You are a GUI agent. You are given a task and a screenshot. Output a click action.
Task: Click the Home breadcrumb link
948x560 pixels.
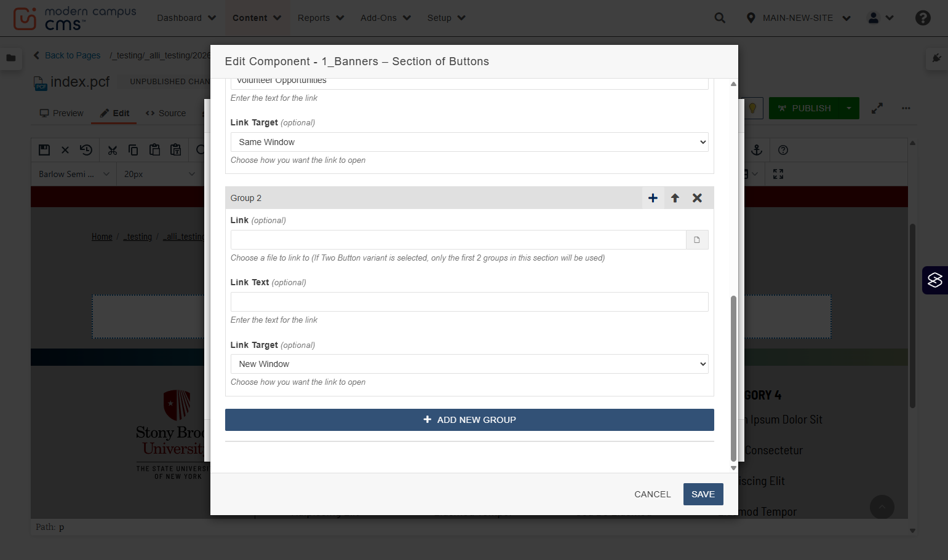[102, 237]
